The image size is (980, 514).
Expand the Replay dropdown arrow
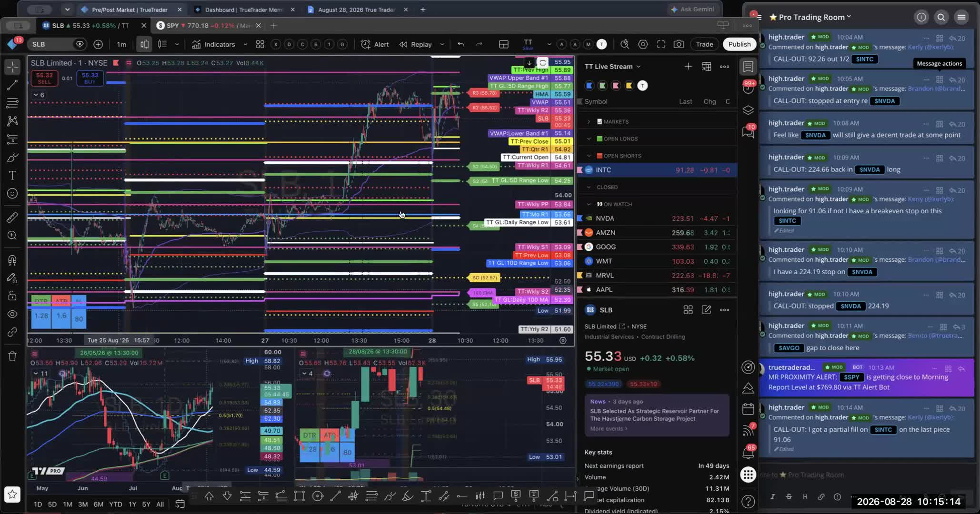coord(442,44)
